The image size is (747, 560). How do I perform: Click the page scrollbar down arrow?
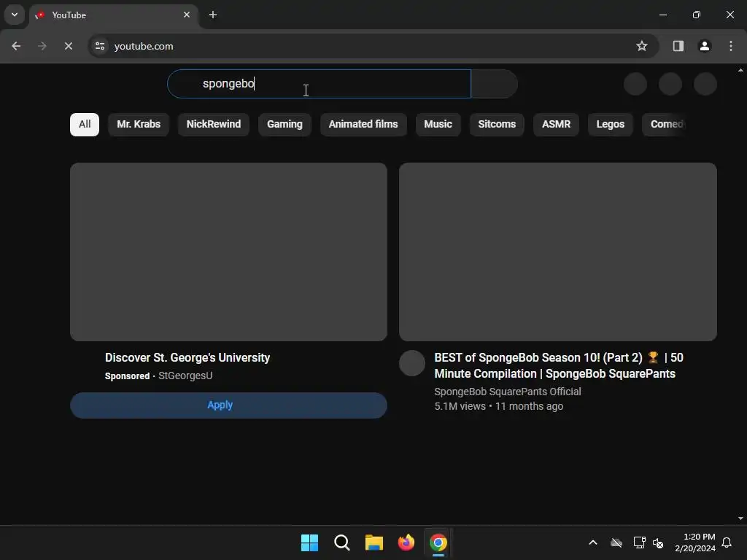click(x=740, y=518)
